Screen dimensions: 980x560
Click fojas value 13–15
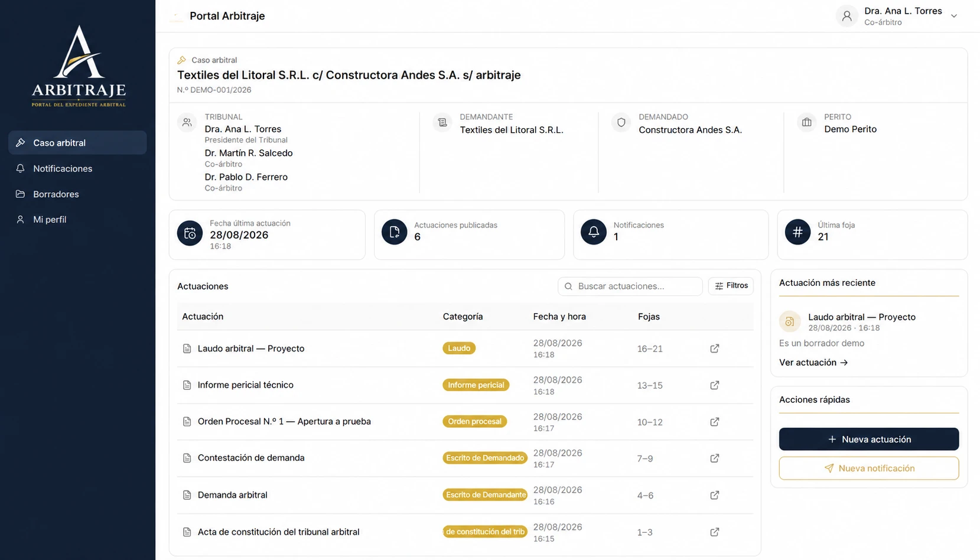click(650, 386)
